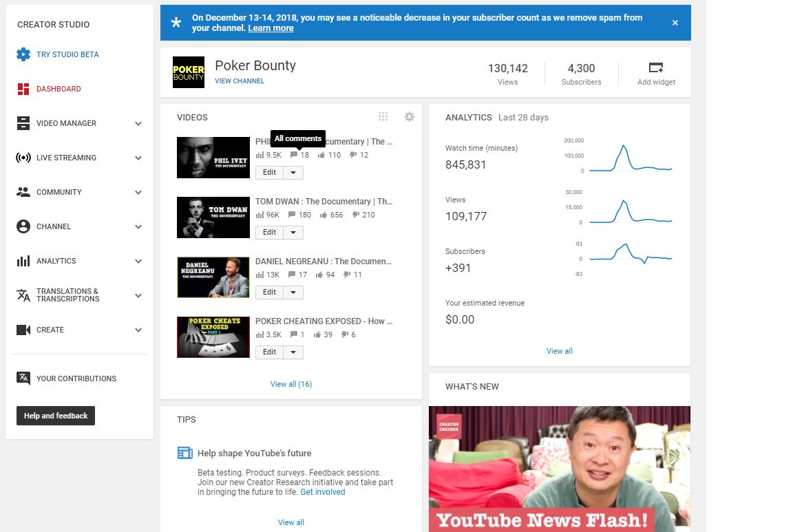This screenshot has width=793, height=532.
Task: Expand the Video Manager section chevron
Action: pos(138,123)
